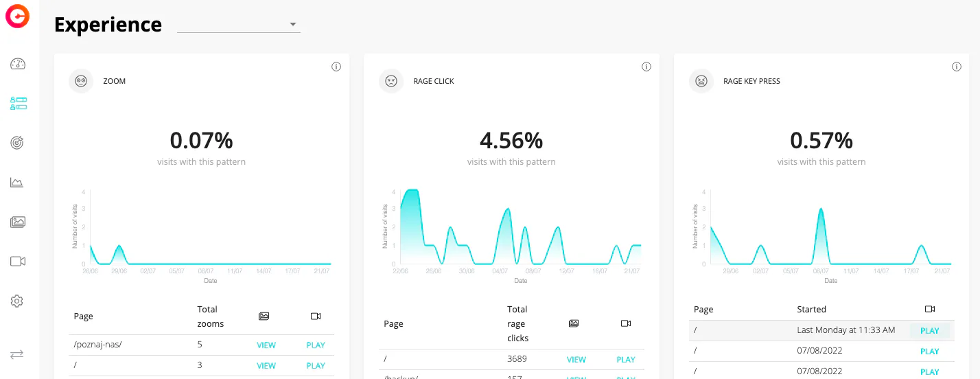Click the RAGE CLICK card title

pos(434,81)
